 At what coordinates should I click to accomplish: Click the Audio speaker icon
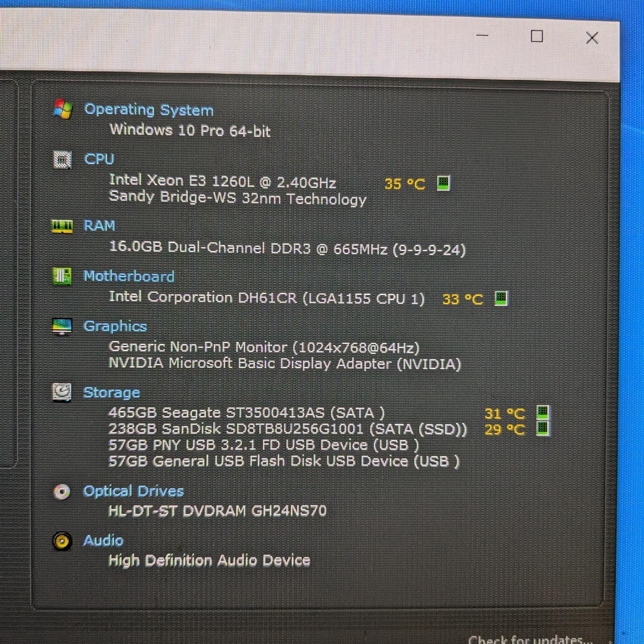tap(62, 541)
